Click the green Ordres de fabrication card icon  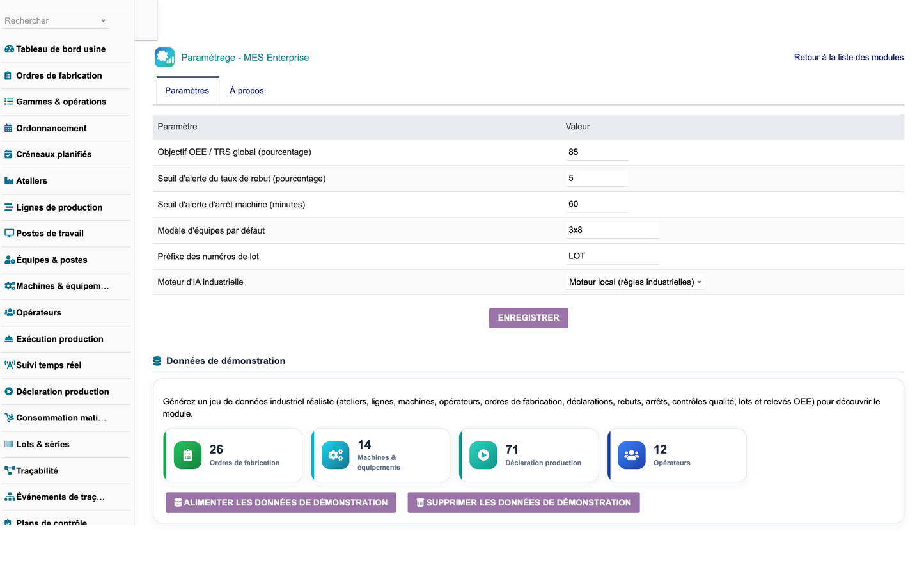pos(187,456)
